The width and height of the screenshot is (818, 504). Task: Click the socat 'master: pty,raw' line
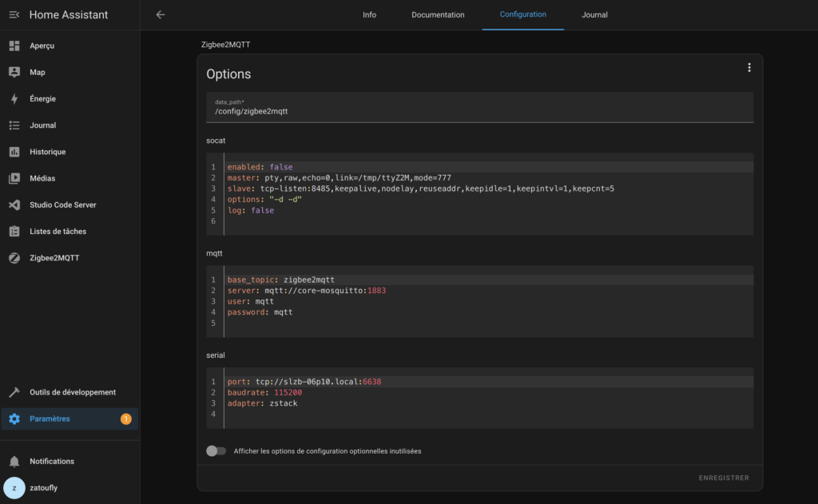(489, 178)
